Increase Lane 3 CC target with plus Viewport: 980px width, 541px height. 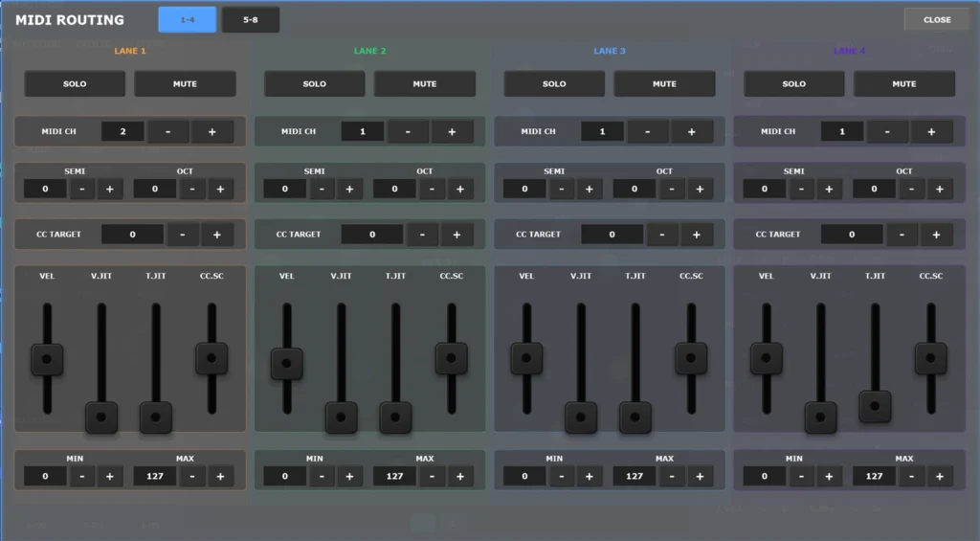click(x=697, y=235)
